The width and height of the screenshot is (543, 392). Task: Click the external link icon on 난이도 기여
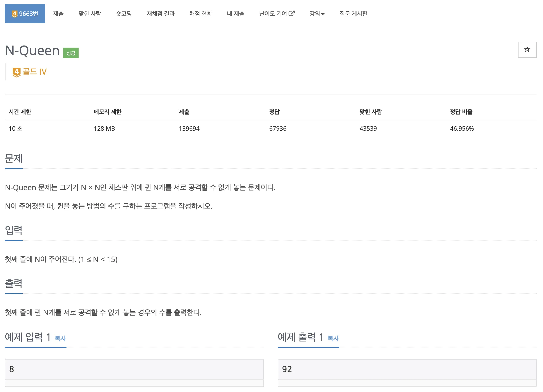point(291,13)
